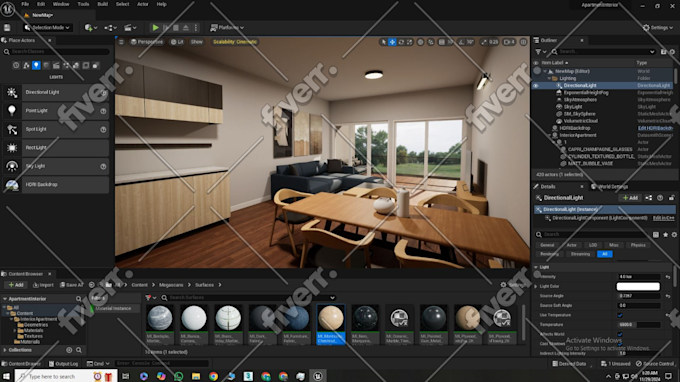Click the Add button in Content Browser
The image size is (680, 382).
16,285
